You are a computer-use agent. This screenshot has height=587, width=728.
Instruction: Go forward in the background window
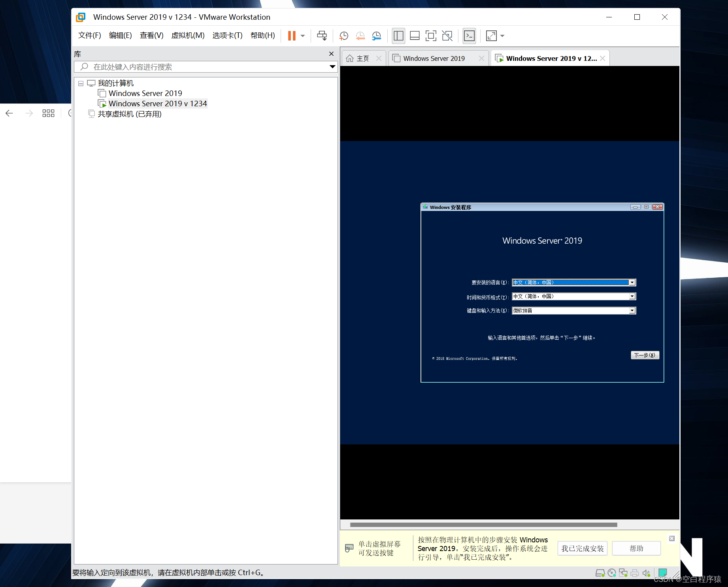[29, 113]
